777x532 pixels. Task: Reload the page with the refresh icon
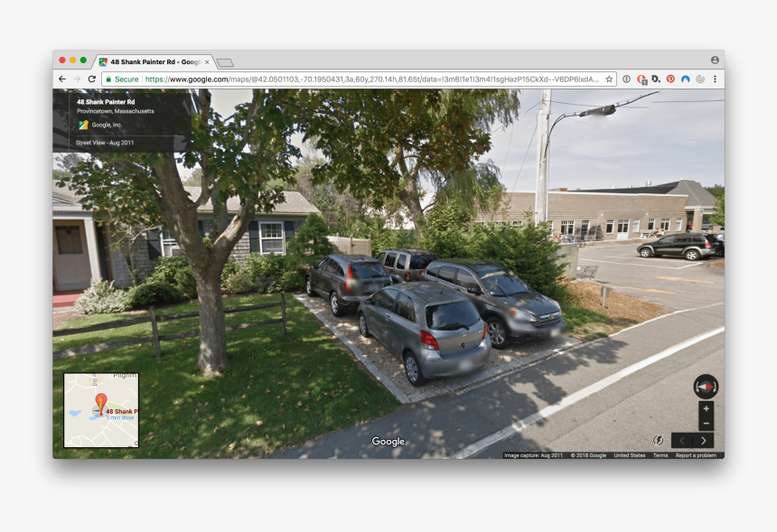[91, 79]
